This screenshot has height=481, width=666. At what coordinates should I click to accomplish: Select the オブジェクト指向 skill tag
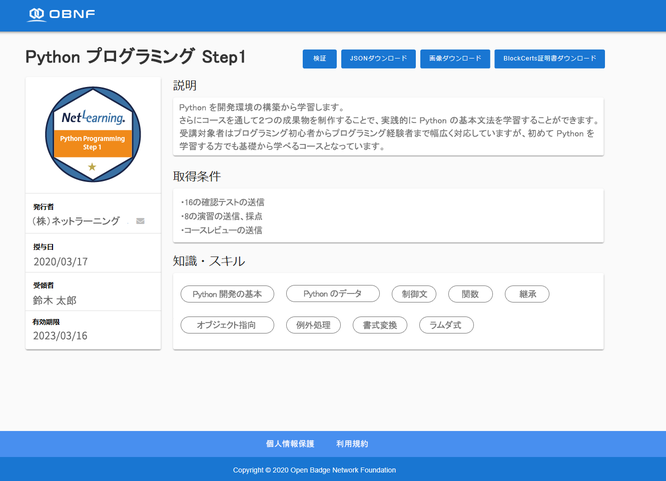point(227,325)
